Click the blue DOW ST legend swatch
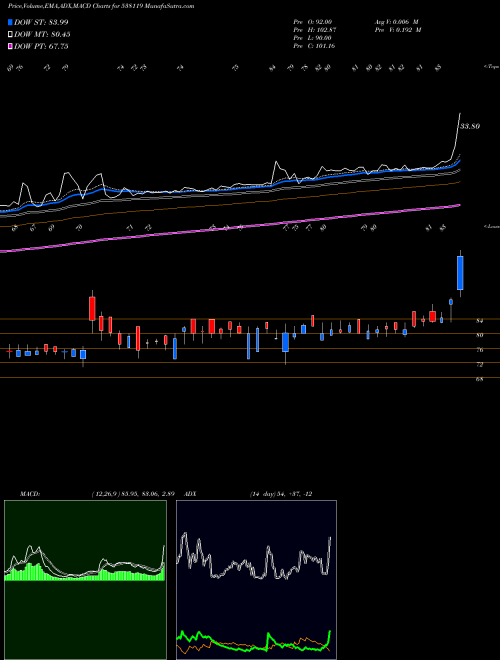This screenshot has width=500, height=660. (x=11, y=22)
